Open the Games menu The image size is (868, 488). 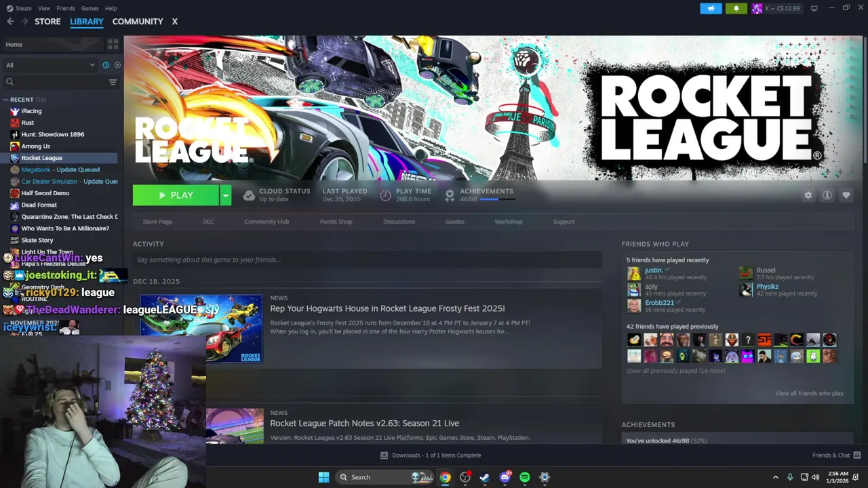pyautogui.click(x=90, y=8)
